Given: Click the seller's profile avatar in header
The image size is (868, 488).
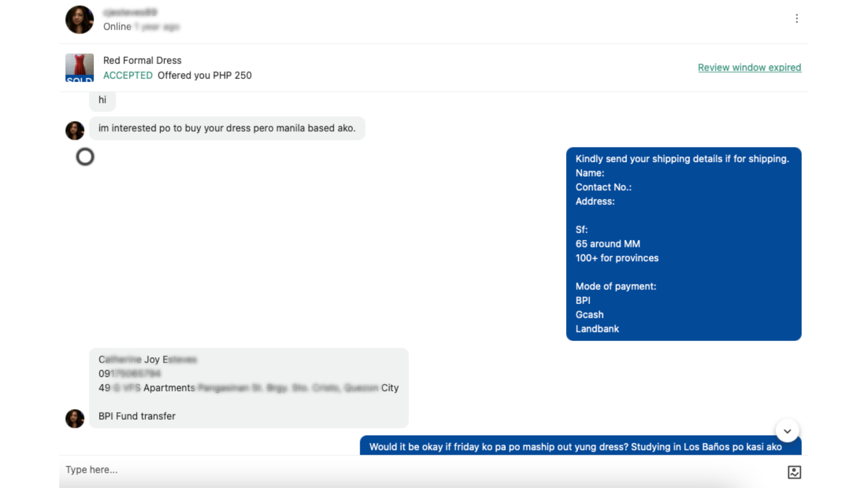Looking at the screenshot, I should point(80,20).
